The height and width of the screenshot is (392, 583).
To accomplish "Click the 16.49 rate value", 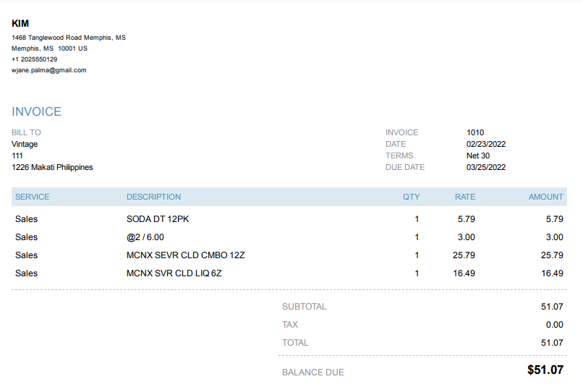I will coord(464,273).
